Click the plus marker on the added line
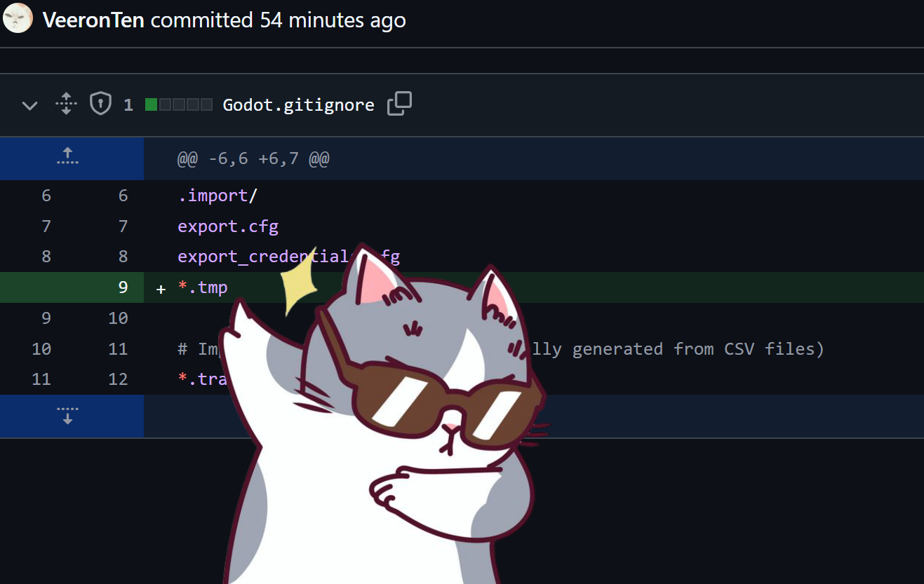Screen dimensions: 924x584 [161, 288]
